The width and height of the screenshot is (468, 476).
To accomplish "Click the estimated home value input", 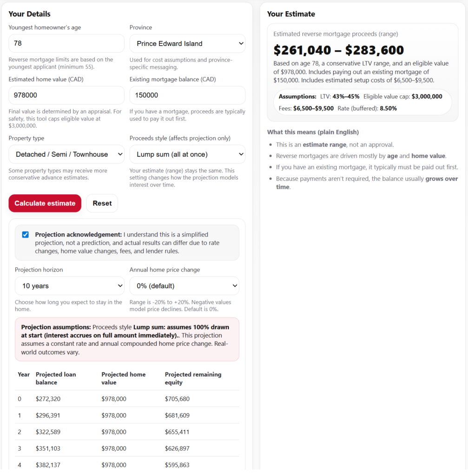I will pyautogui.click(x=66, y=95).
